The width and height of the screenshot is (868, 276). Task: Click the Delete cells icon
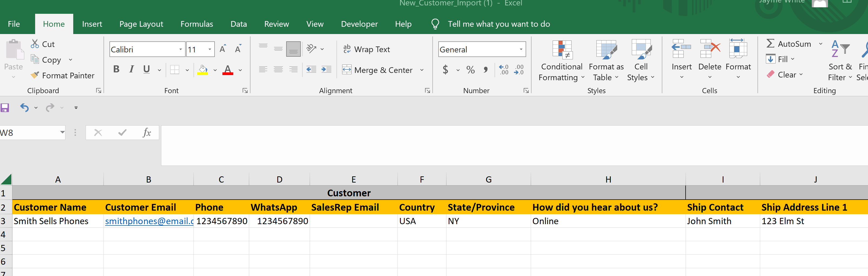pyautogui.click(x=710, y=49)
